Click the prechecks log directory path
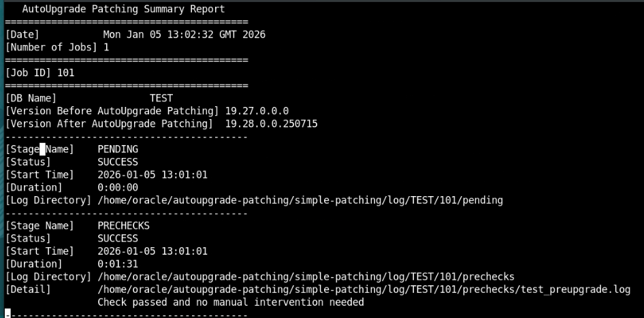The width and height of the screenshot is (644, 318). click(x=306, y=276)
